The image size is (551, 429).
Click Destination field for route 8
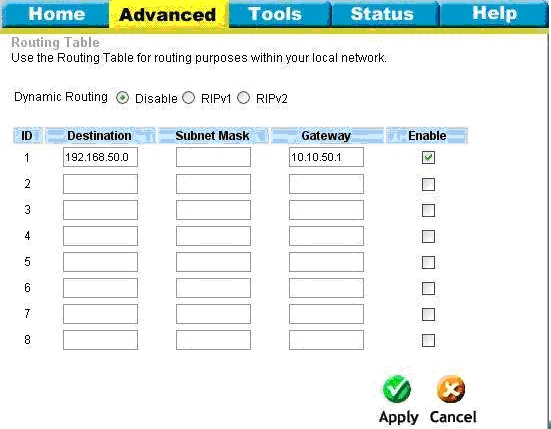click(x=101, y=340)
